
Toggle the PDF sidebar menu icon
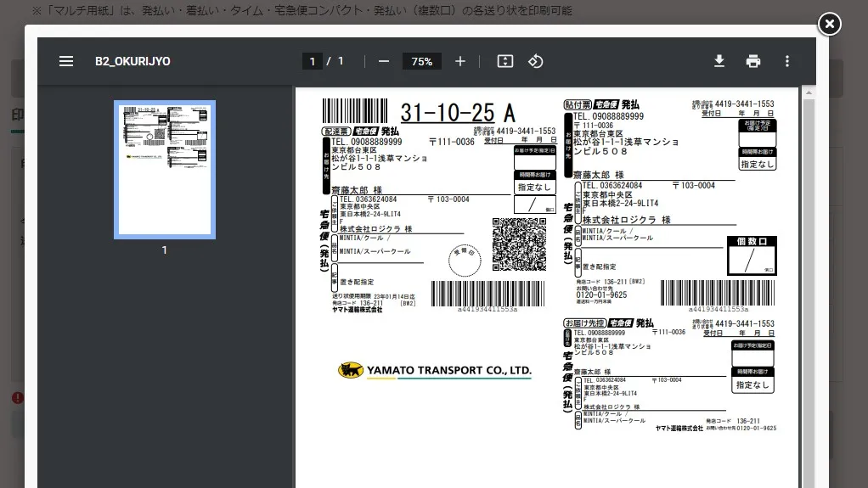click(66, 61)
